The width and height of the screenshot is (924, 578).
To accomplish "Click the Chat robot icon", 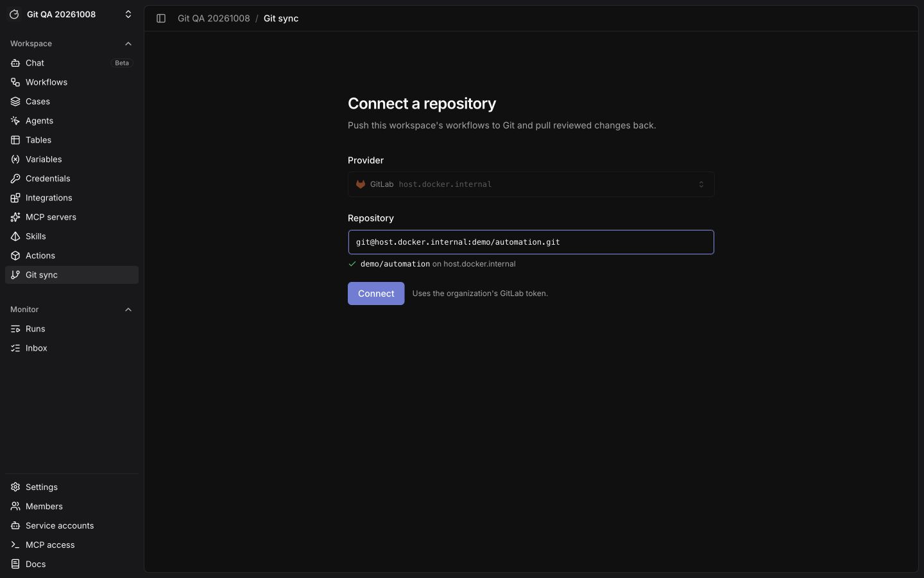I will 15,63.
